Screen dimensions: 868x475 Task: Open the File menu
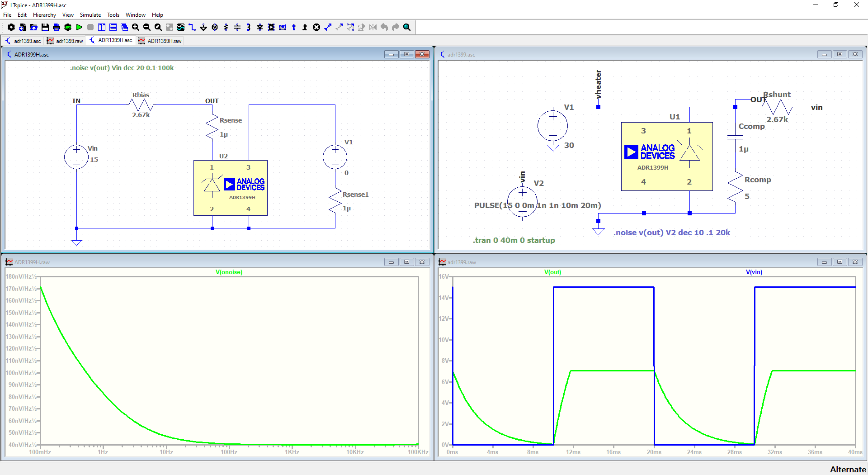point(7,15)
